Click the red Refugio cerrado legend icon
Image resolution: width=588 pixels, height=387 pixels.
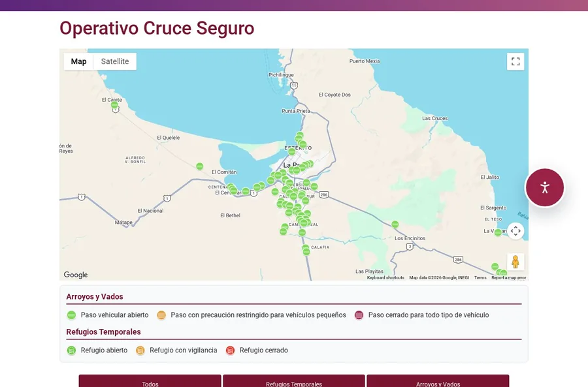[x=230, y=350]
